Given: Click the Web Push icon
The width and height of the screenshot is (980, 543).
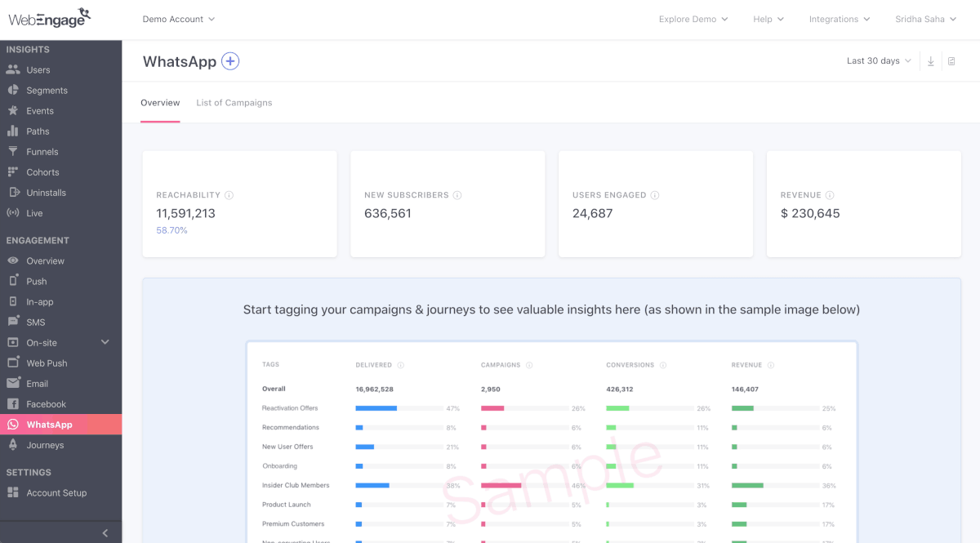Looking at the screenshot, I should coord(13,363).
